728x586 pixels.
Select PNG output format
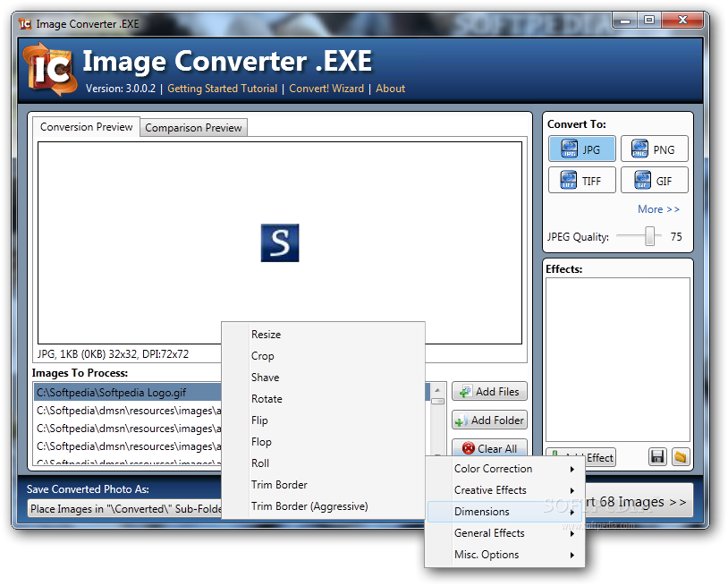point(654,149)
